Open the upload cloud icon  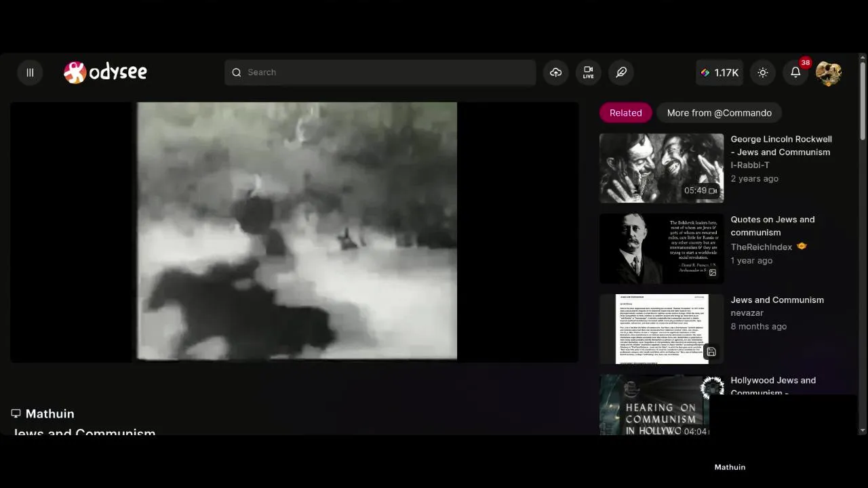[556, 73]
